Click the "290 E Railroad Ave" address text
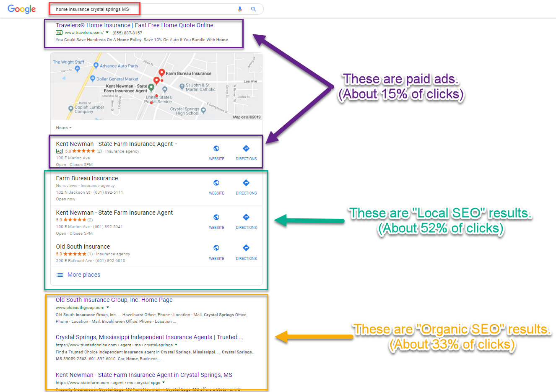 (x=74, y=261)
